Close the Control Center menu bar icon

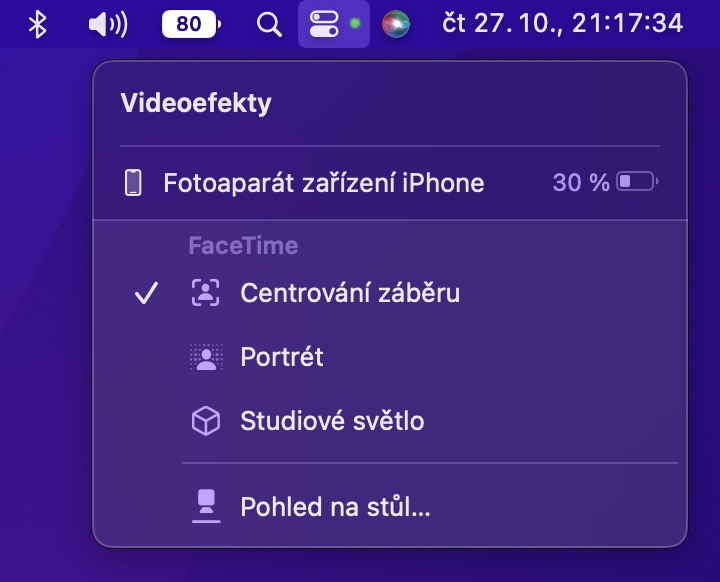(325, 23)
